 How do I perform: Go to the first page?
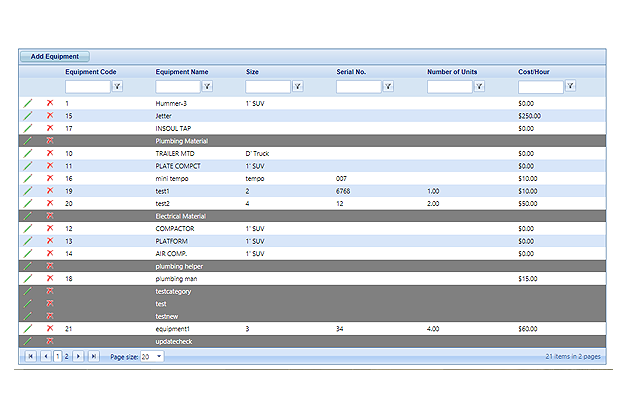30,356
